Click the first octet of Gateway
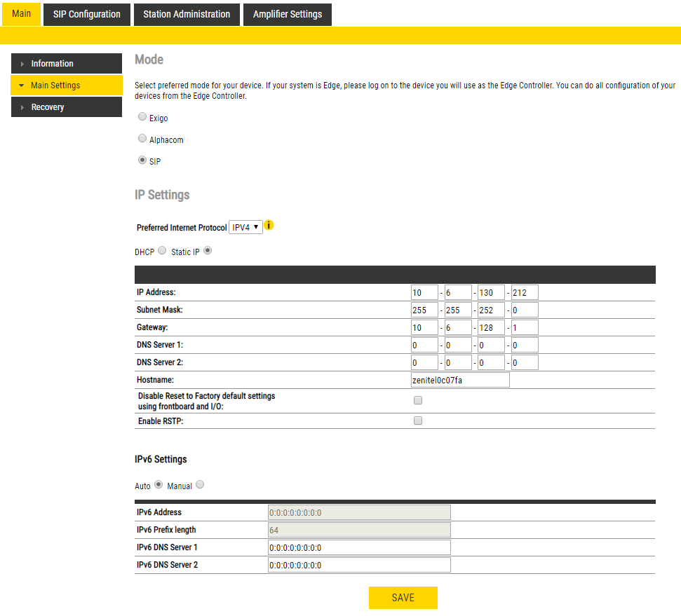Image resolution: width=681 pixels, height=616 pixels. click(x=424, y=327)
